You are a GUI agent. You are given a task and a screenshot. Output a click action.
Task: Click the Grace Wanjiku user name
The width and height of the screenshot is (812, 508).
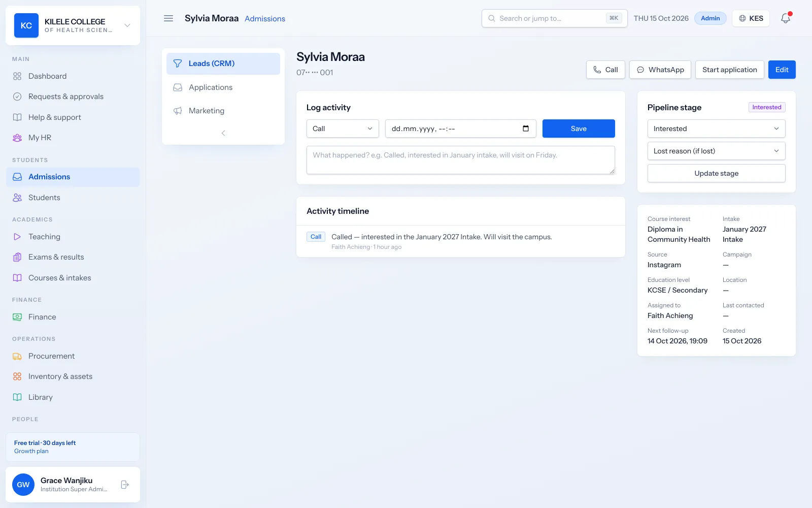coord(66,481)
